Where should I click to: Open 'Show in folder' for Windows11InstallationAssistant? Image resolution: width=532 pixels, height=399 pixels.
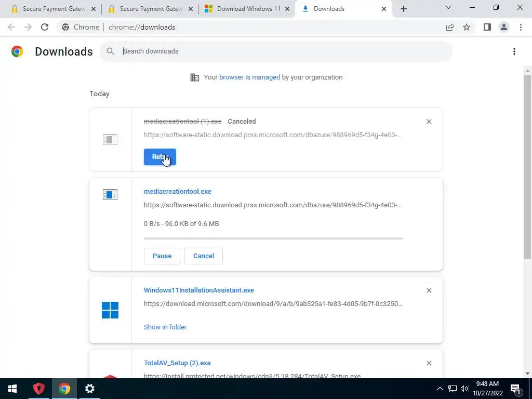(x=165, y=327)
